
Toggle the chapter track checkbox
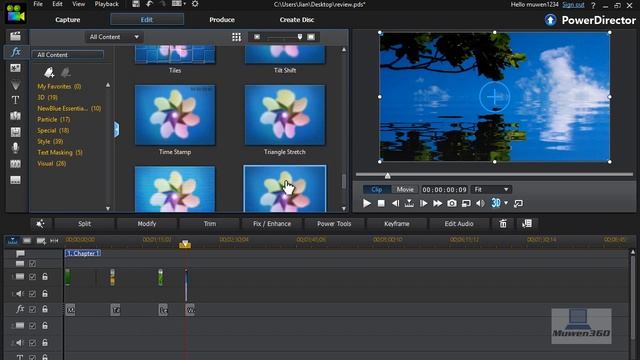[x=33, y=264]
